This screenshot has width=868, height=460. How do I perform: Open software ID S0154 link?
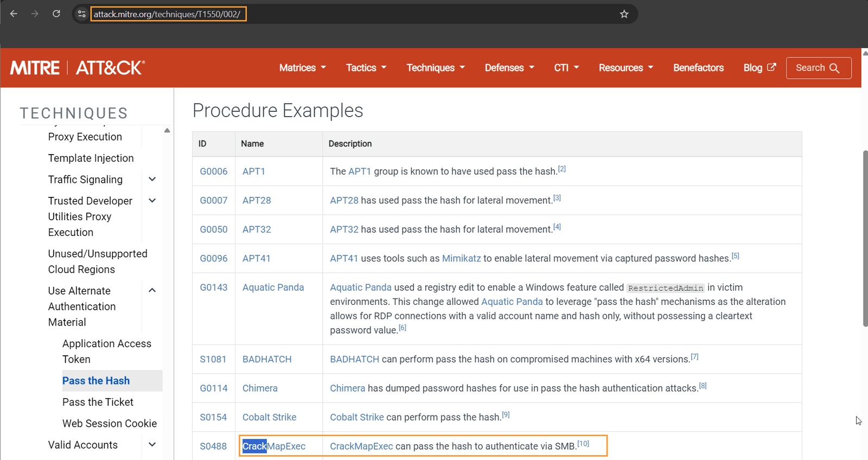213,417
